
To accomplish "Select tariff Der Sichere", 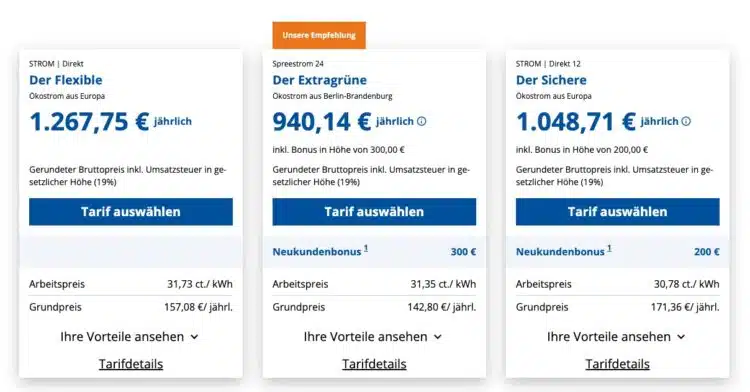I will pos(618,212).
